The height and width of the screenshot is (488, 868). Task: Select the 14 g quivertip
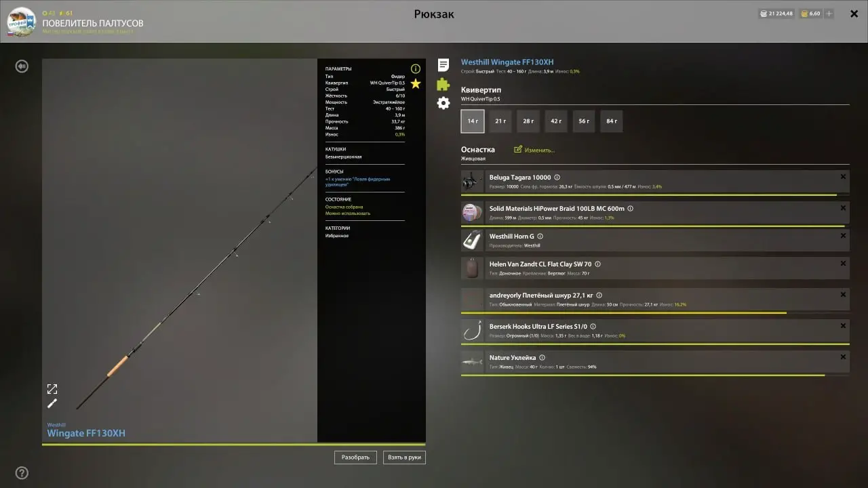[x=473, y=121]
